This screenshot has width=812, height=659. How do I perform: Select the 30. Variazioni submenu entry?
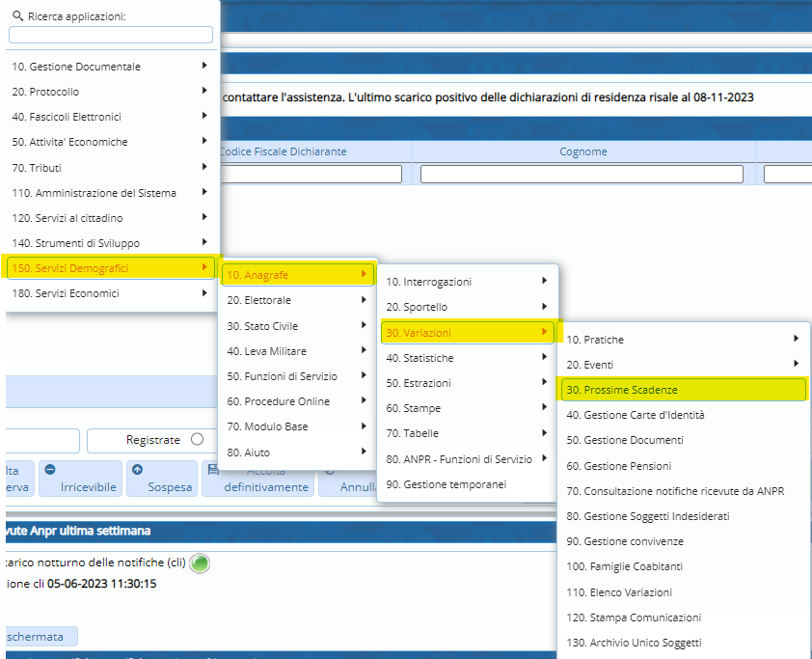point(468,333)
